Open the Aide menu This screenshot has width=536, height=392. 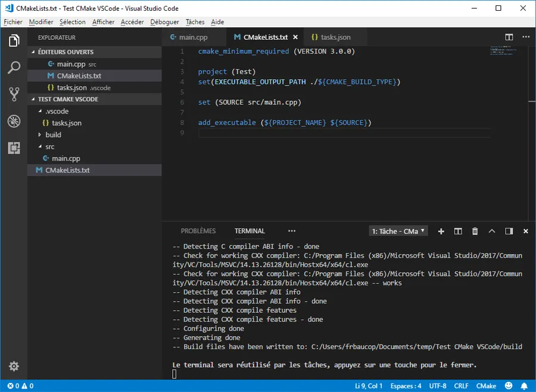(217, 22)
